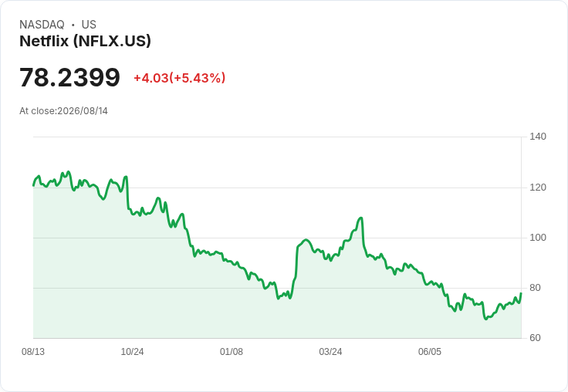This screenshot has width=568, height=392.
Task: Click the sharp late-October drop on the line
Action: point(127,194)
